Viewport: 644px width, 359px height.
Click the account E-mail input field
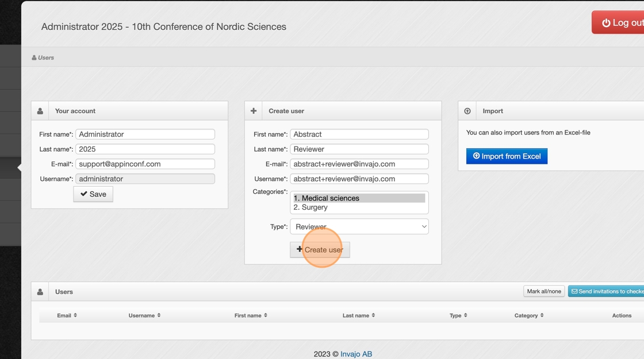coord(145,164)
